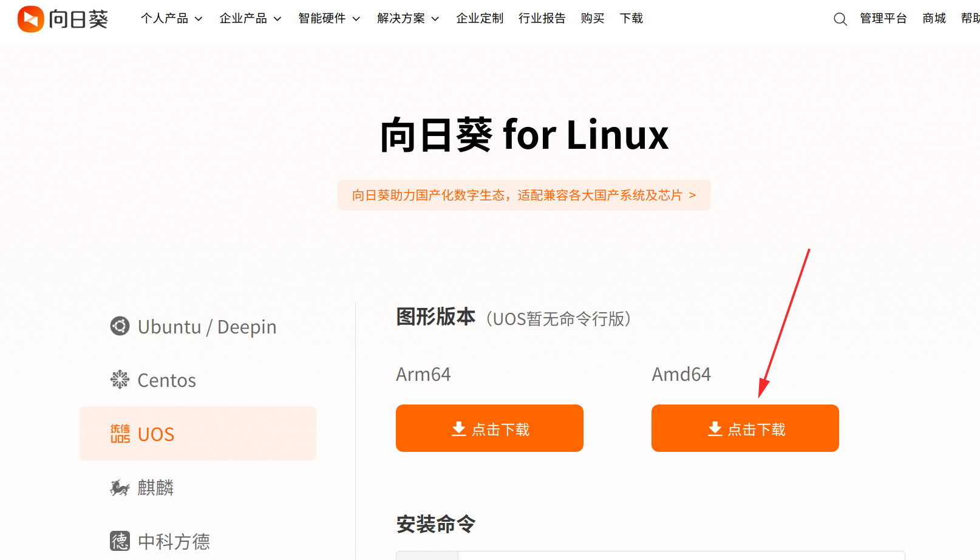The height and width of the screenshot is (560, 980).
Task: Open the 向日葵助力国产化数字生态 banner link
Action: (524, 195)
